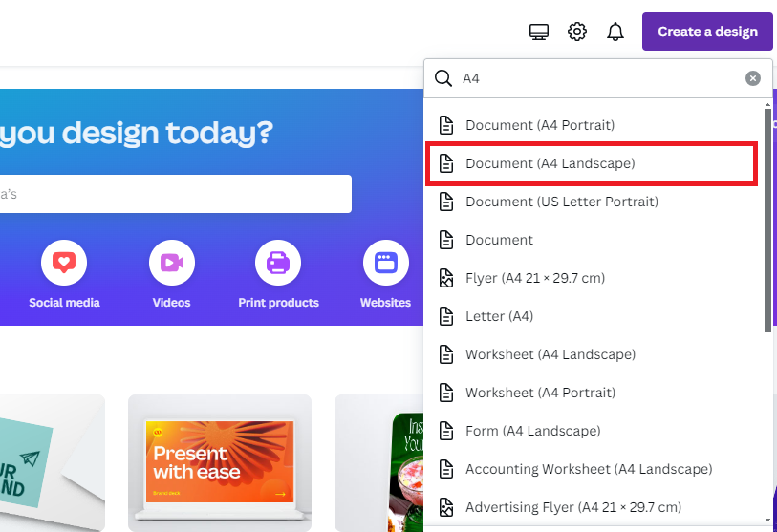This screenshot has width=777, height=532.
Task: Click the Form (A4 Landscape) page icon
Action: [x=446, y=431]
